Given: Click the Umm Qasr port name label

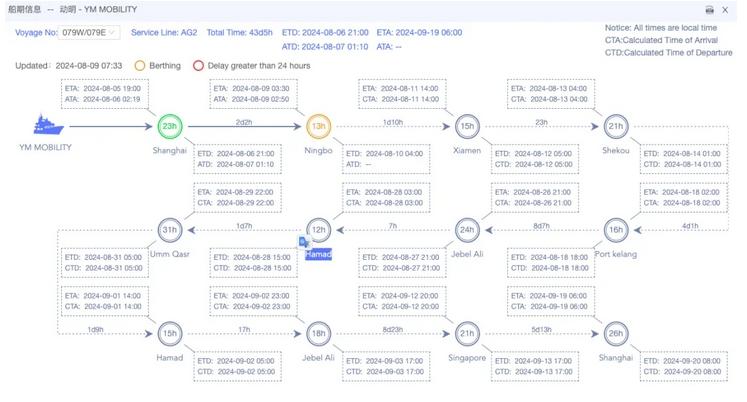Looking at the screenshot, I should point(170,254).
